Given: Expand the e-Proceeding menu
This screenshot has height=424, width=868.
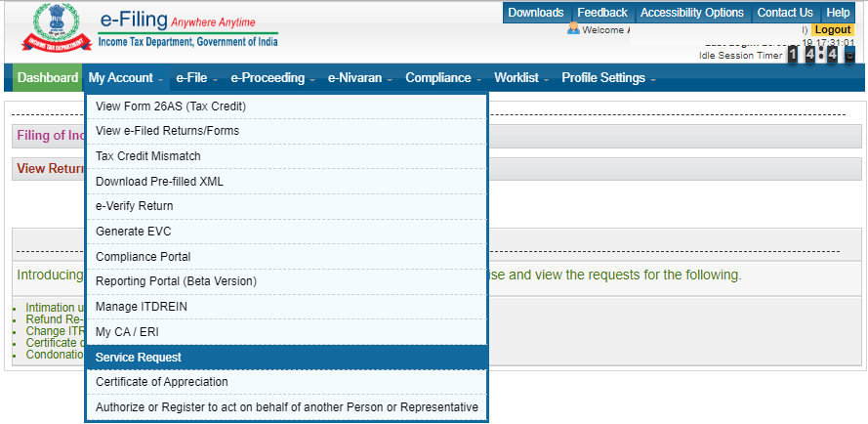Looking at the screenshot, I should [273, 78].
